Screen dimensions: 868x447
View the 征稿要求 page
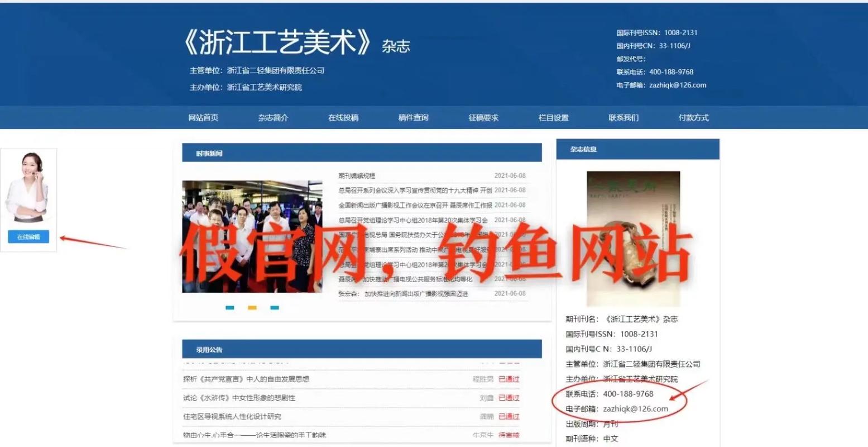(x=482, y=117)
